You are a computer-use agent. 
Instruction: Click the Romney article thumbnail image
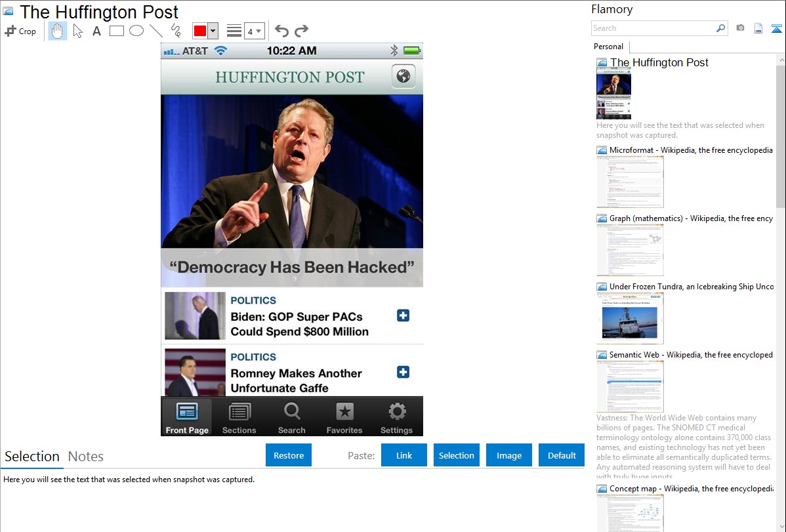[x=195, y=373]
